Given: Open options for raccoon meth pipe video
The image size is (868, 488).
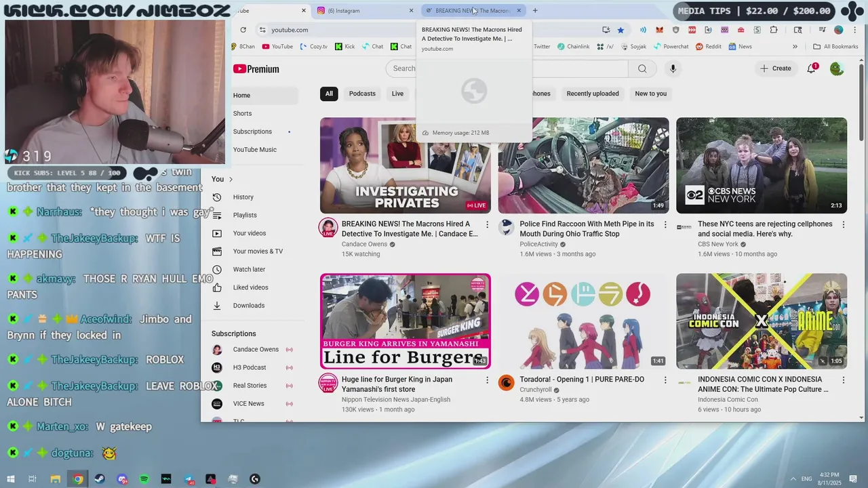Looking at the screenshot, I should (x=665, y=224).
